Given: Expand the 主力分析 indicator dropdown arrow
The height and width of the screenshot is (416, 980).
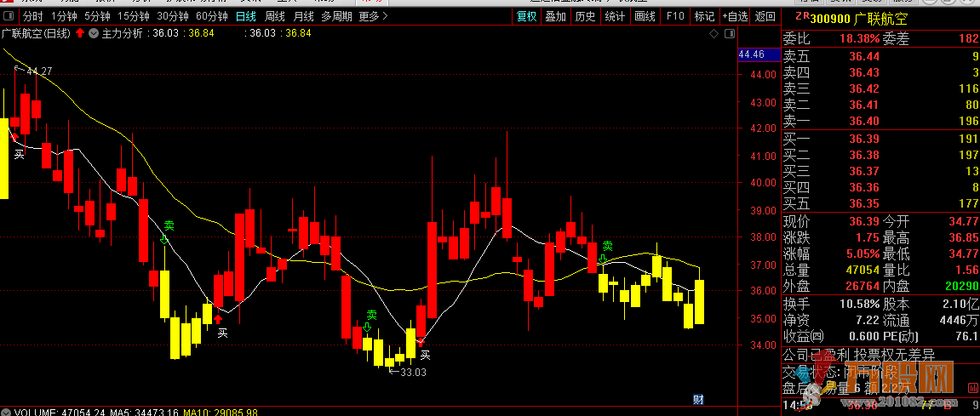Looking at the screenshot, I should click(93, 33).
